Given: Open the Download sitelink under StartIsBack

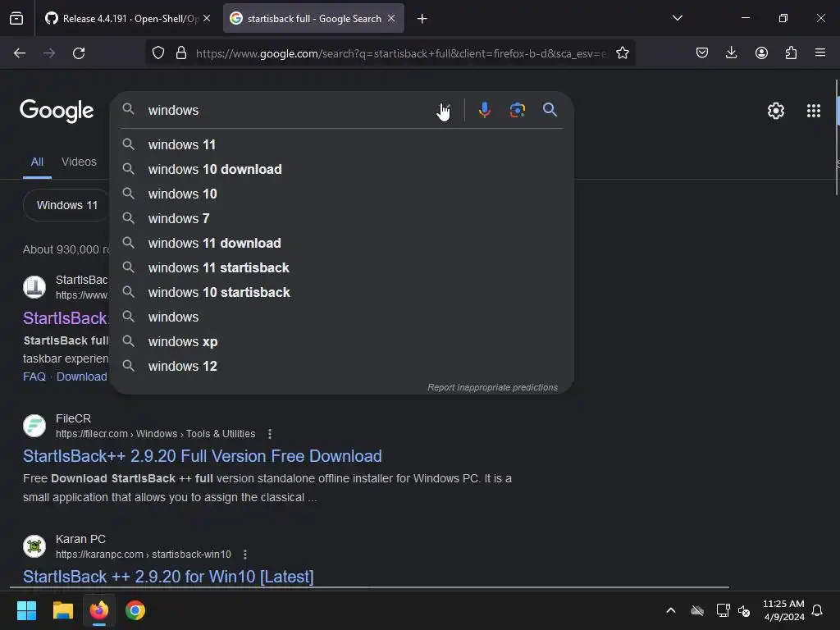Looking at the screenshot, I should tap(82, 377).
